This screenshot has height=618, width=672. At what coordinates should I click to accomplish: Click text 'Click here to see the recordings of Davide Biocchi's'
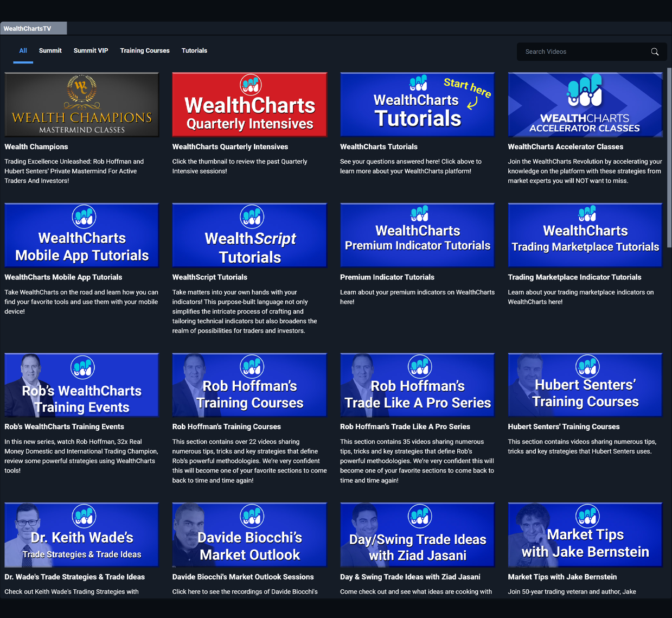pos(245,591)
